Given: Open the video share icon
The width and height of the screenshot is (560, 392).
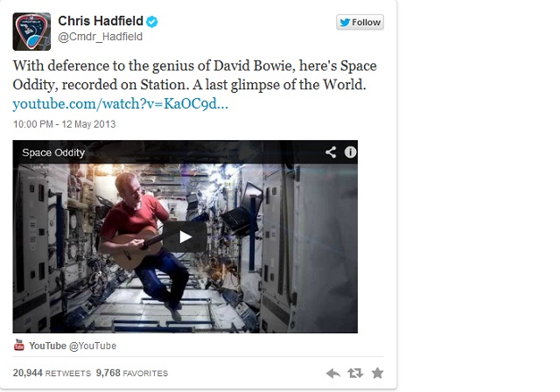Looking at the screenshot, I should tap(331, 152).
